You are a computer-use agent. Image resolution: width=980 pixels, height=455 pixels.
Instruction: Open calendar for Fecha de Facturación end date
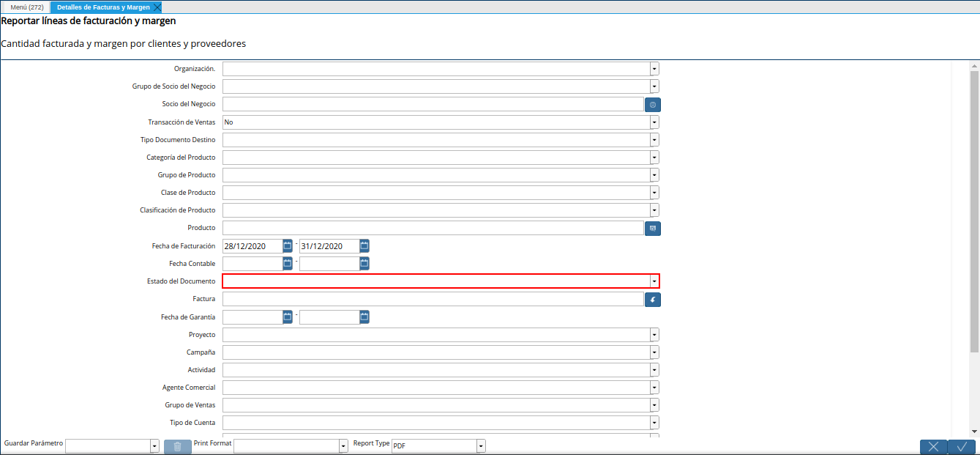(364, 246)
